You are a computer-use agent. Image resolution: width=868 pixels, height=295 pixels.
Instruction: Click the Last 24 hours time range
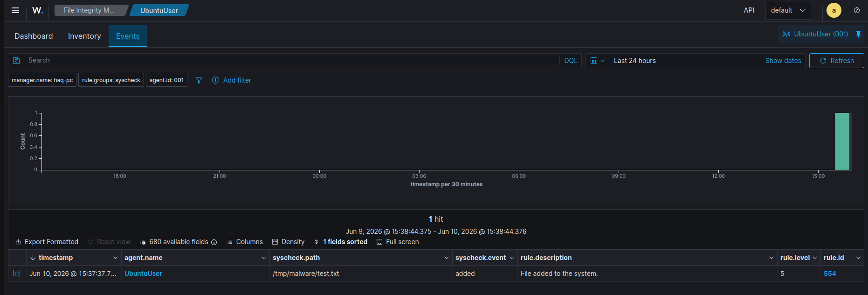[634, 61]
